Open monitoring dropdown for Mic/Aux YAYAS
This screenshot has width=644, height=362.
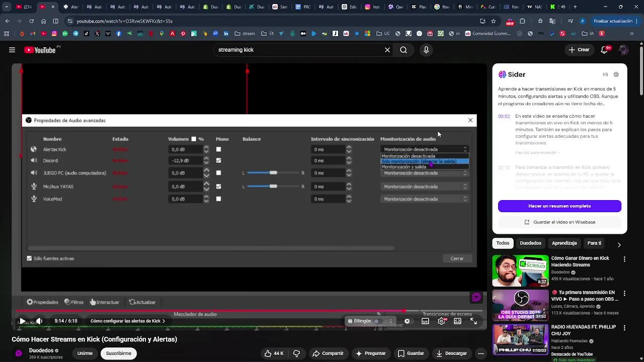coord(425,187)
